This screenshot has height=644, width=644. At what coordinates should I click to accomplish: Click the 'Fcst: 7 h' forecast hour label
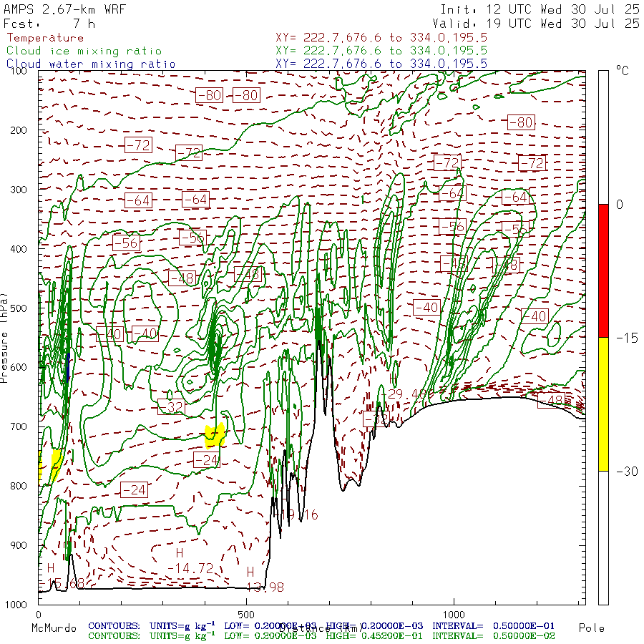[49, 24]
